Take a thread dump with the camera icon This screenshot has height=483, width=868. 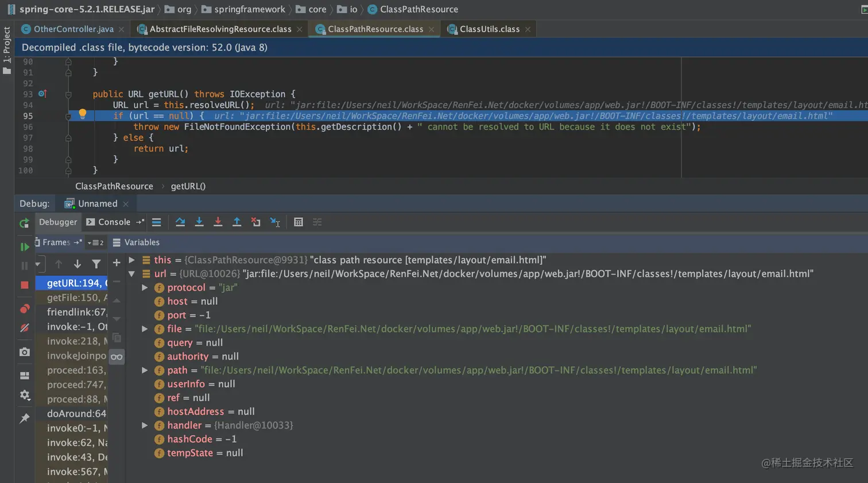24,352
